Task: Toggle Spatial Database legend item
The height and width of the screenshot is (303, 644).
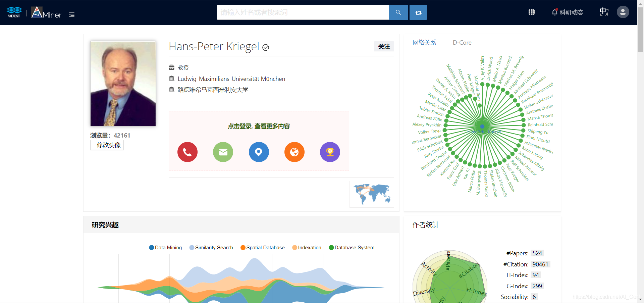Action: tap(262, 248)
